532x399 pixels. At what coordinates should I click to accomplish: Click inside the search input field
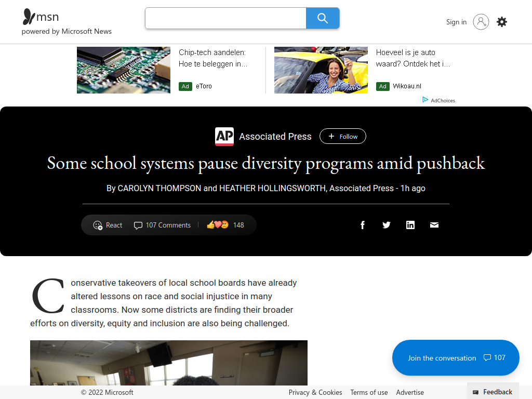[x=225, y=18]
